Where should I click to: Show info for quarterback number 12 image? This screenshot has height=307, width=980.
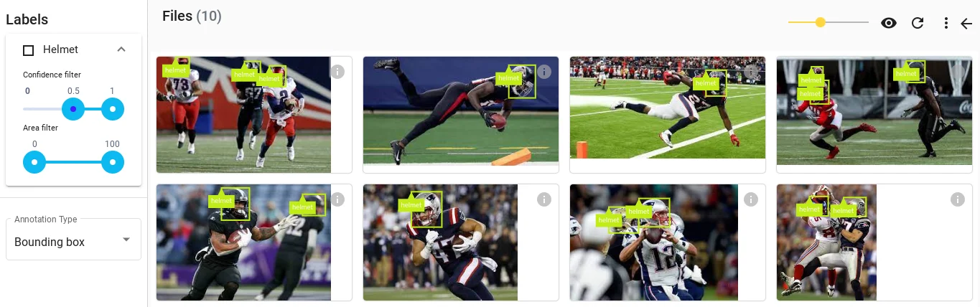(x=751, y=199)
